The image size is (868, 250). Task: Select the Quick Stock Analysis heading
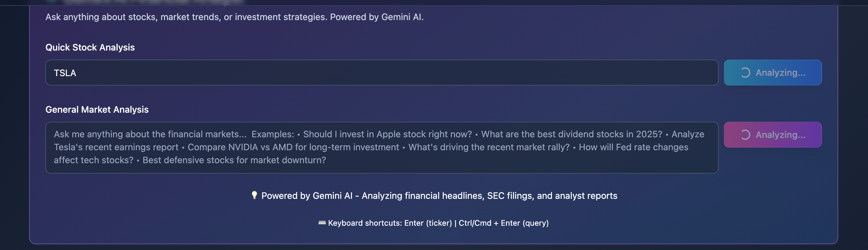[90, 48]
